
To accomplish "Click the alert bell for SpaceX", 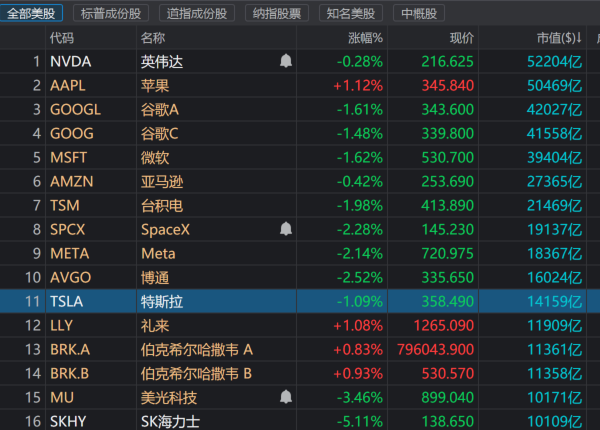I will pyautogui.click(x=286, y=229).
